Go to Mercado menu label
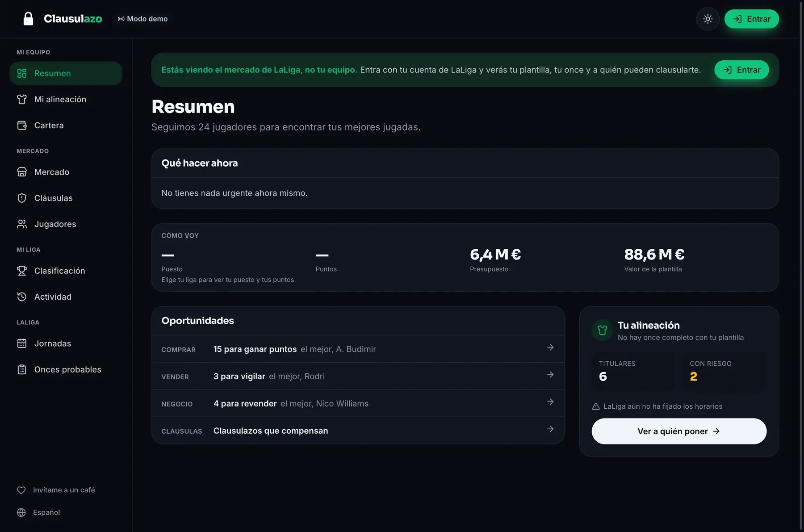Viewport: 804px width, 532px height. (52, 172)
